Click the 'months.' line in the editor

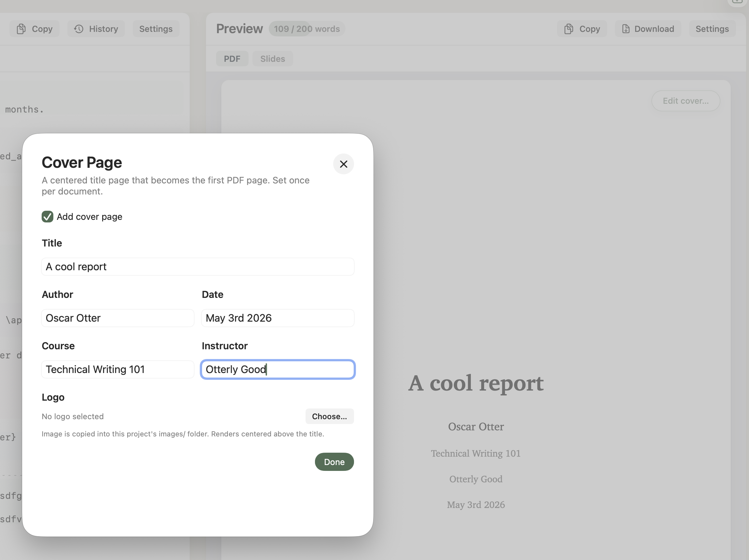[24, 110]
